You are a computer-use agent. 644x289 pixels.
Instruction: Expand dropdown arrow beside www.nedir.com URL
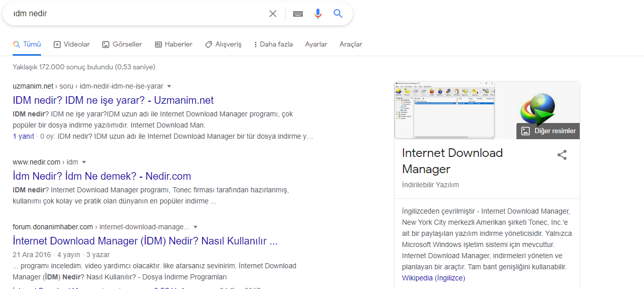84,162
